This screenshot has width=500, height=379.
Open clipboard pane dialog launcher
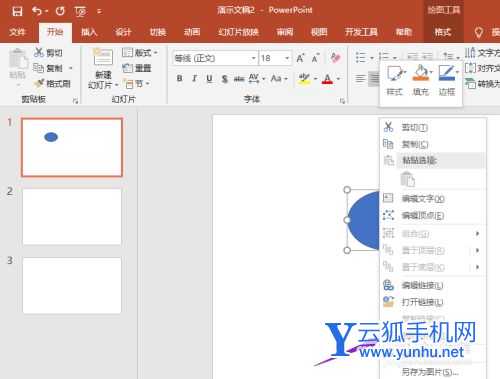(x=76, y=101)
